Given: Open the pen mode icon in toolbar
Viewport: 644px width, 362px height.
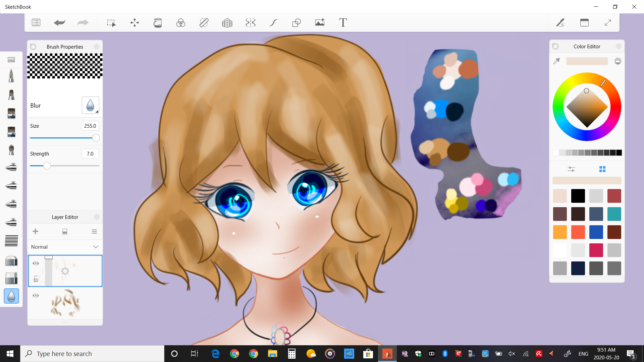Looking at the screenshot, I should (560, 22).
